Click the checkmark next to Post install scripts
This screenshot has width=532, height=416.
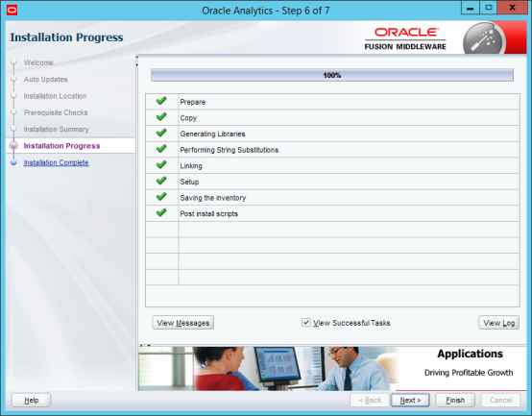[x=161, y=212]
